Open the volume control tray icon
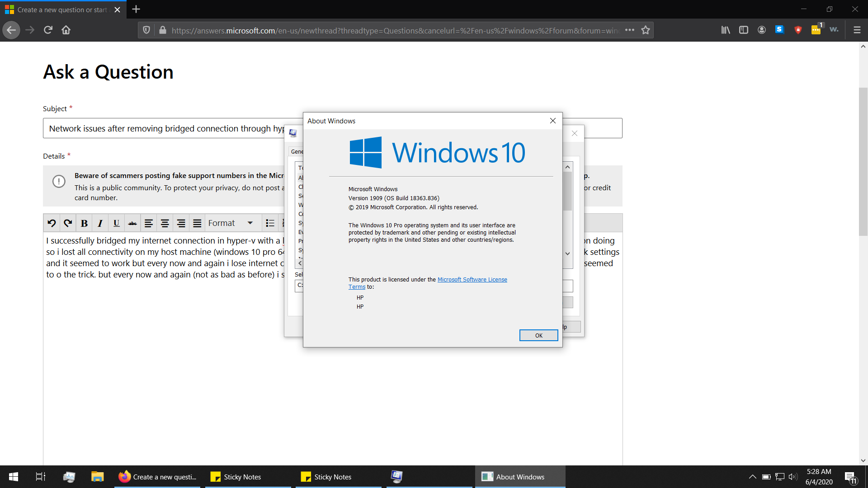Image resolution: width=868 pixels, height=488 pixels. click(793, 477)
